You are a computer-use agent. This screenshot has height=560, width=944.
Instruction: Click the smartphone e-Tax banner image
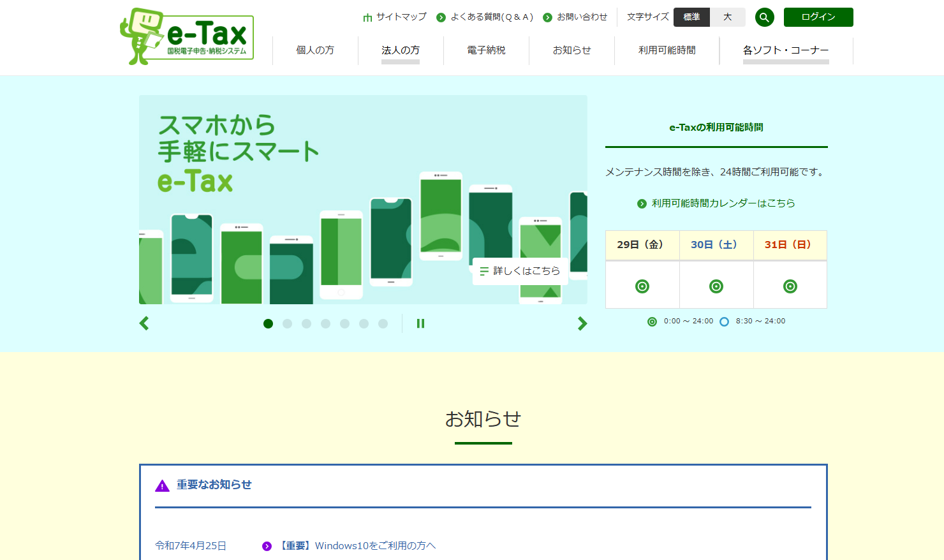pyautogui.click(x=363, y=200)
